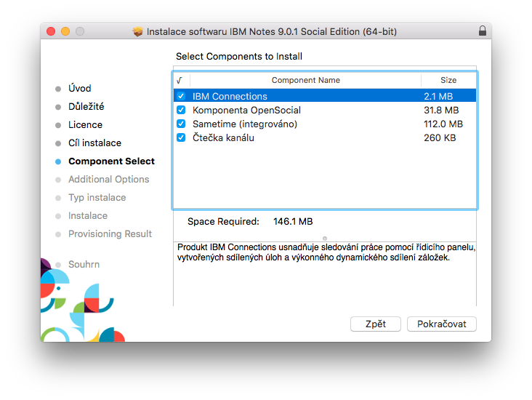The image size is (532, 400).
Task: Click the Souhrn step in sidebar
Action: coord(84,264)
